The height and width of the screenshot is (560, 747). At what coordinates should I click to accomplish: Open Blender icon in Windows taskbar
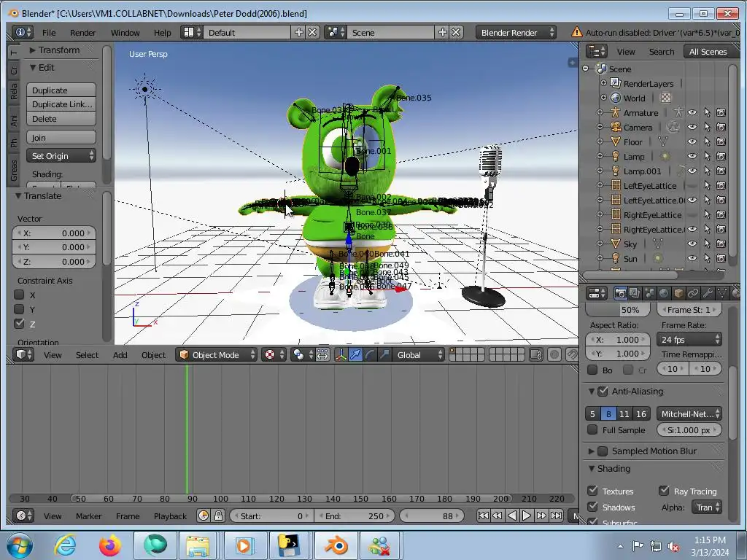pyautogui.click(x=336, y=545)
